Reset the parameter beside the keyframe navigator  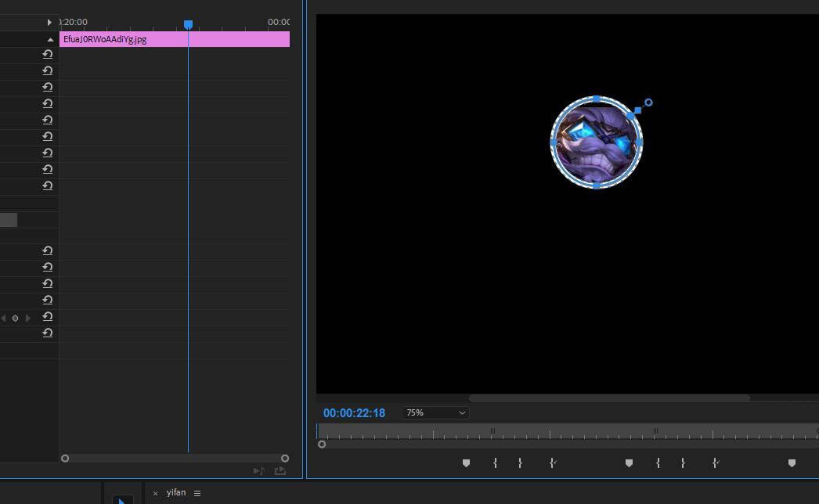pos(48,316)
